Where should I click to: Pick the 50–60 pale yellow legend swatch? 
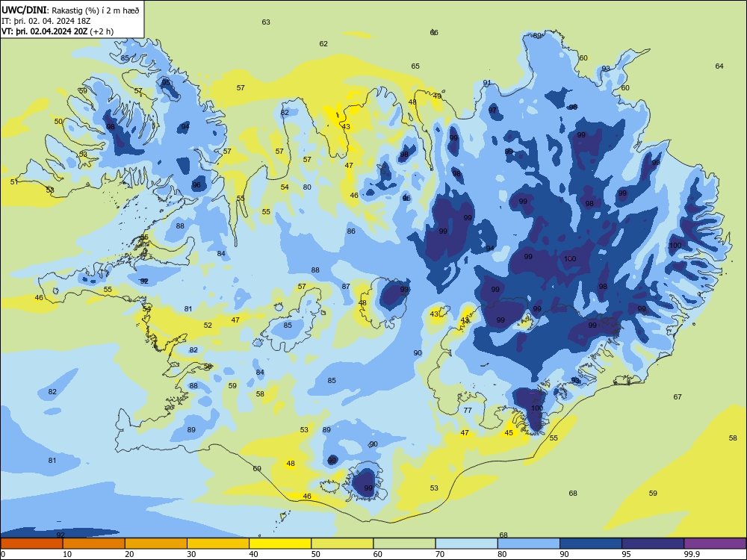click(342, 544)
